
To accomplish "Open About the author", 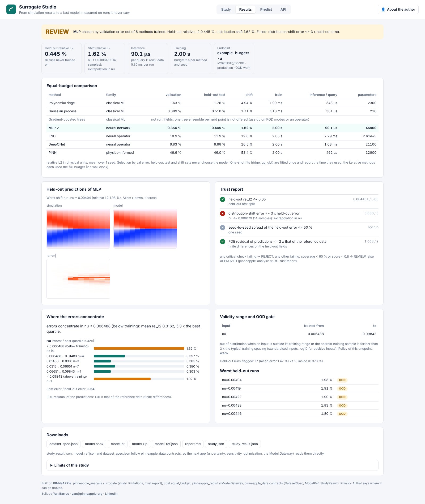I will click(x=398, y=10).
